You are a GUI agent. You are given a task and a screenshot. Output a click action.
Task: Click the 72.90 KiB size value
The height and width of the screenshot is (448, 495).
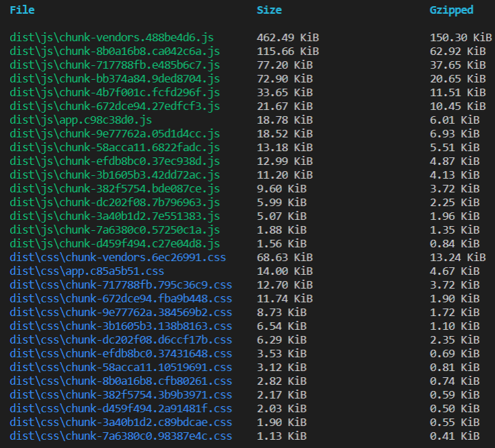285,79
